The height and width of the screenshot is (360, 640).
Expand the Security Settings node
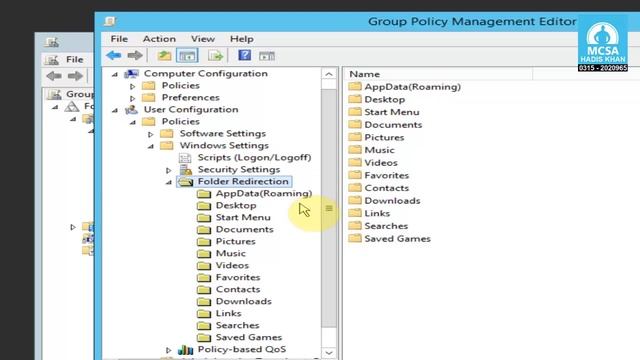169,170
